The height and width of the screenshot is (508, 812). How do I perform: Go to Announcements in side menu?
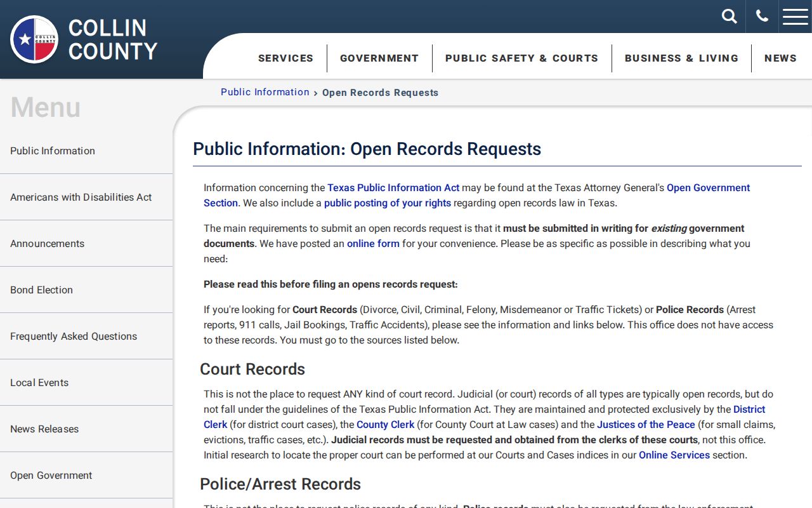point(86,243)
